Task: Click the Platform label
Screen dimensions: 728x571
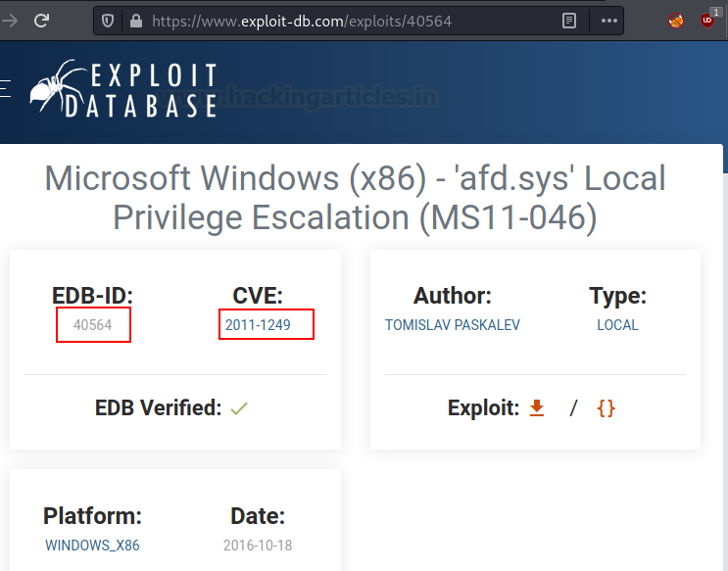Action: (x=92, y=516)
